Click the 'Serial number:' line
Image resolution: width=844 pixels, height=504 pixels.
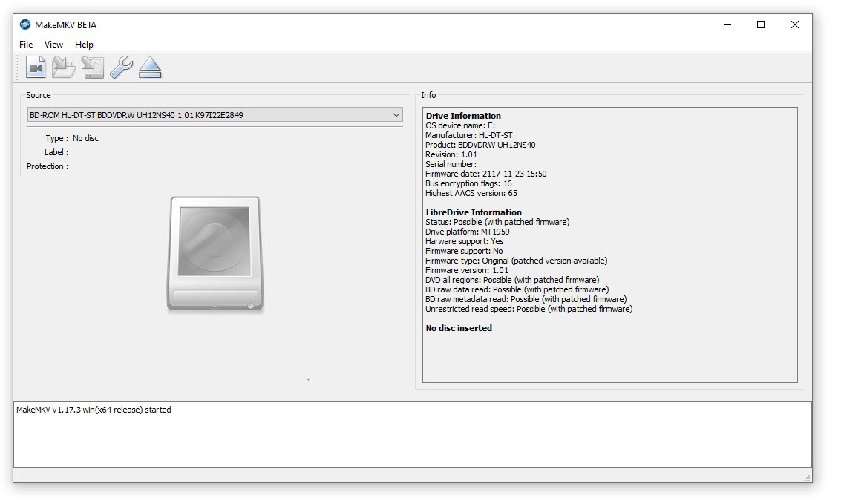pos(451,164)
